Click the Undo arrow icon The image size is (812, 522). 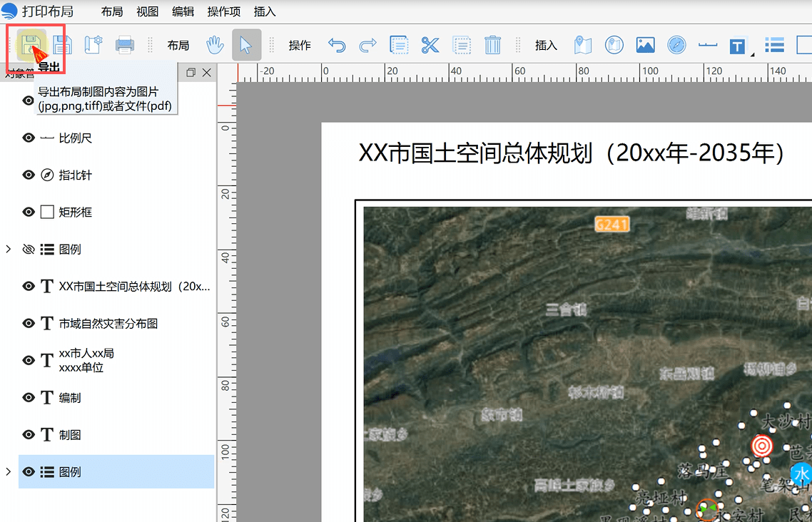337,45
